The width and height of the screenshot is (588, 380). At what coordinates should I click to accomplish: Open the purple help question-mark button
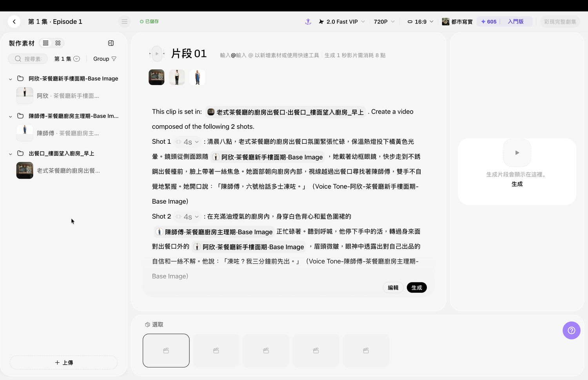[x=572, y=330]
